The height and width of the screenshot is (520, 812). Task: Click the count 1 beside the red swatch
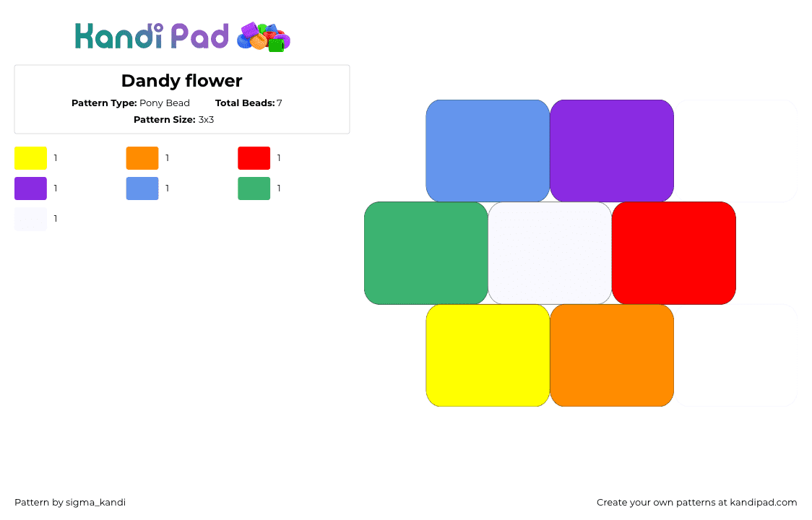[x=279, y=158]
